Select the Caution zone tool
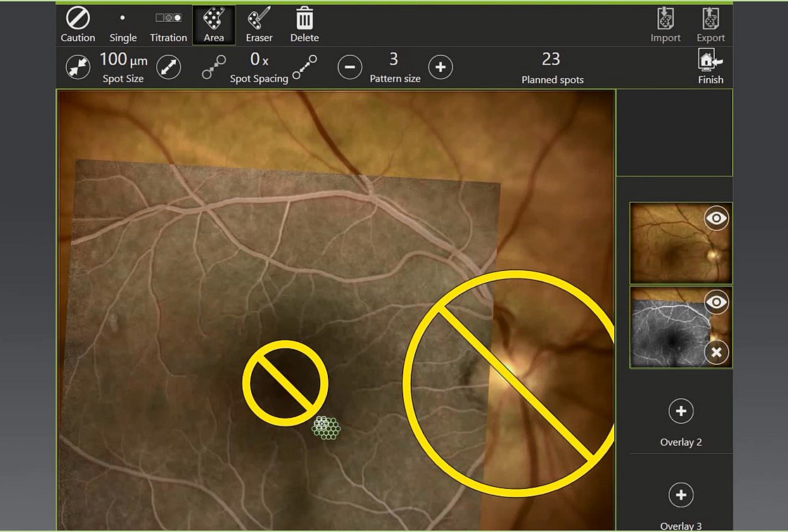The height and width of the screenshot is (532, 788). tap(78, 25)
